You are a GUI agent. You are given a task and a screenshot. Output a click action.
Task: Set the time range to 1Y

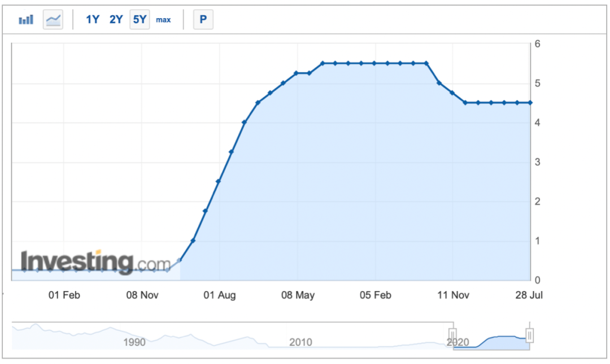click(92, 20)
